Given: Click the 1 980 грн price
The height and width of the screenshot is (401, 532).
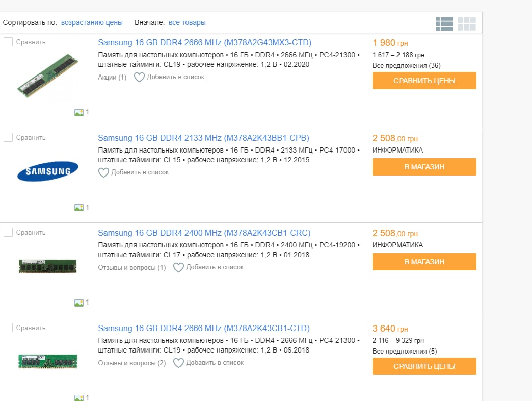Looking at the screenshot, I should 390,43.
